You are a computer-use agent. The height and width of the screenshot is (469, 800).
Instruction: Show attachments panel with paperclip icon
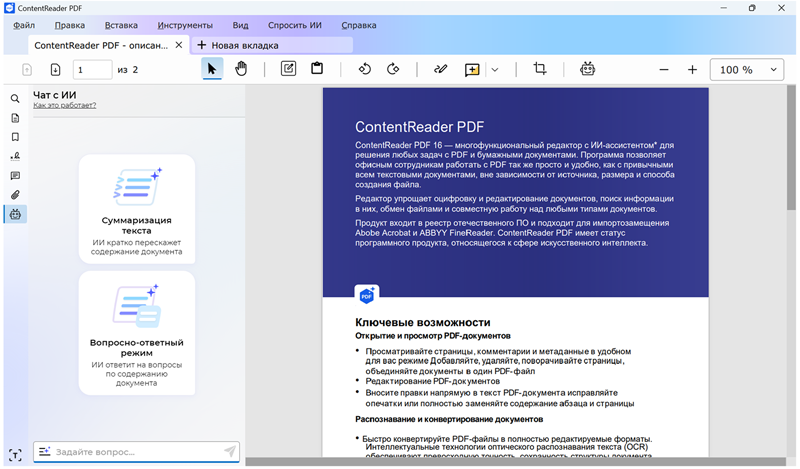click(15, 195)
